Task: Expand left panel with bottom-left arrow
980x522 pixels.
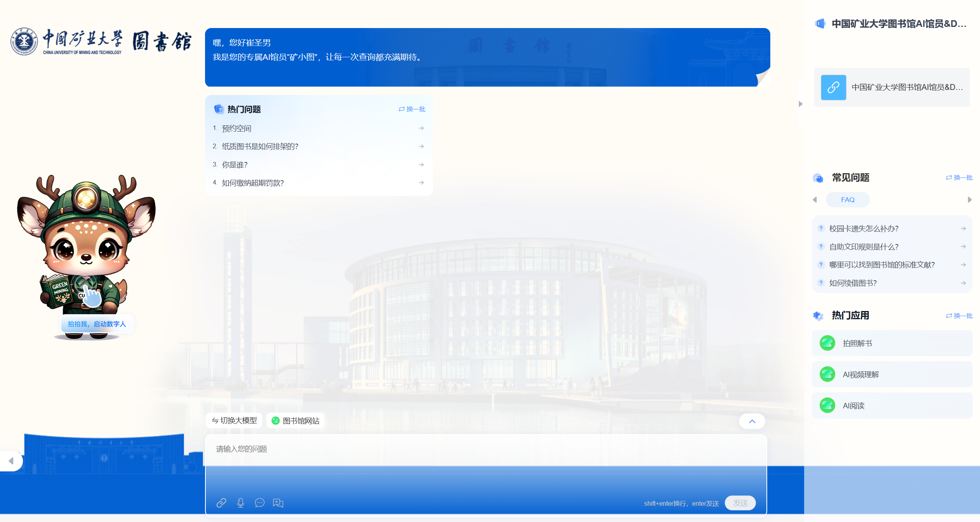Action: [11, 461]
